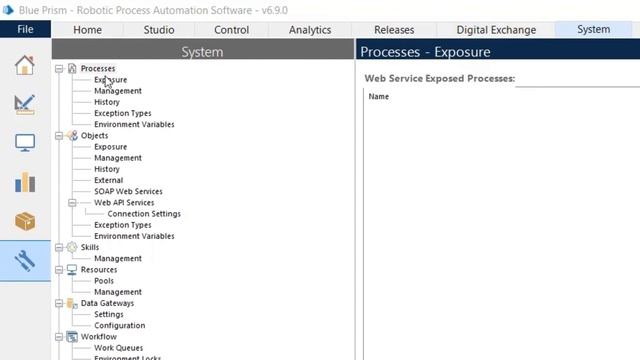Collapse the Web API Services node

tap(72, 202)
